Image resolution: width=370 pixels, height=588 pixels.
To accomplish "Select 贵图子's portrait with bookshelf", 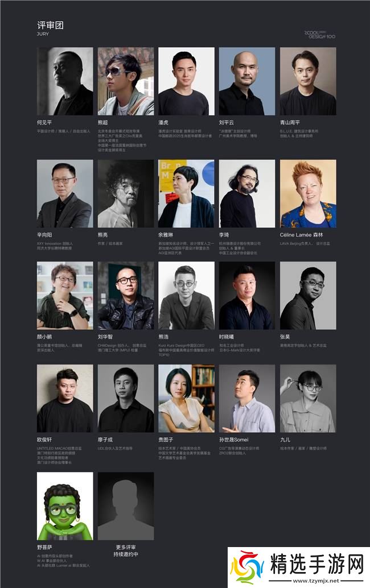I will [x=187, y=398].
